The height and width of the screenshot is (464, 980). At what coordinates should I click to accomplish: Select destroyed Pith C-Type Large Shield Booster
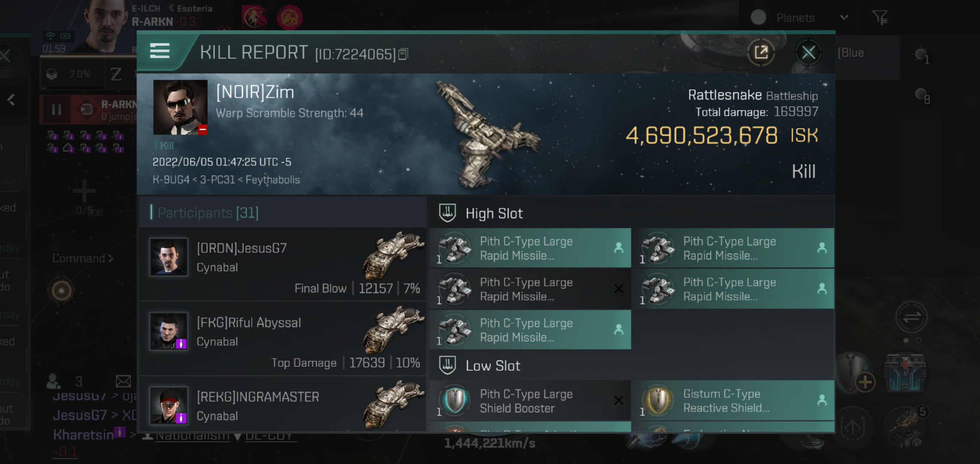pos(530,400)
